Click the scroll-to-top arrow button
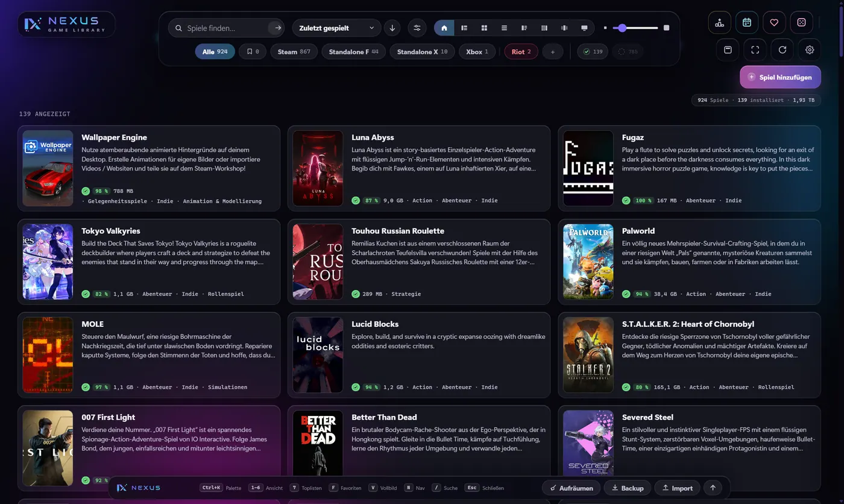The image size is (844, 504). coord(713,488)
